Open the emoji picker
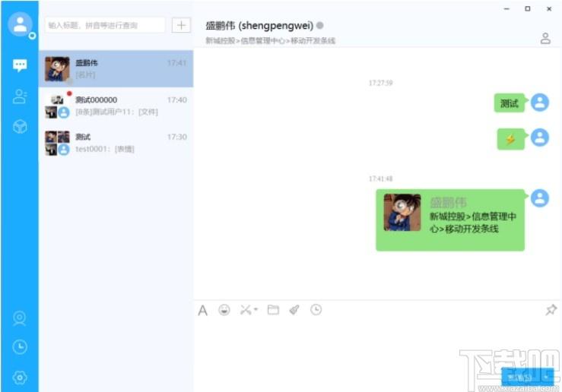This screenshot has height=392, width=562. [224, 310]
